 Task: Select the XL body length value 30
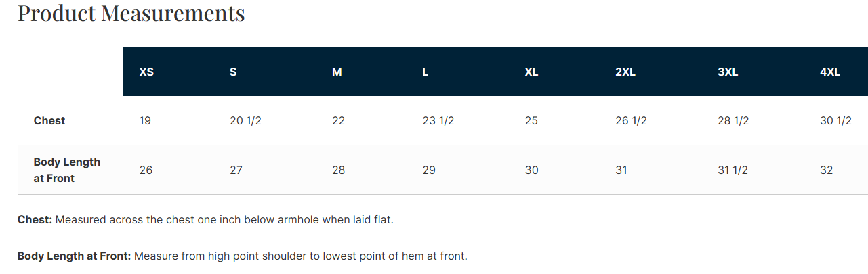[531, 170]
